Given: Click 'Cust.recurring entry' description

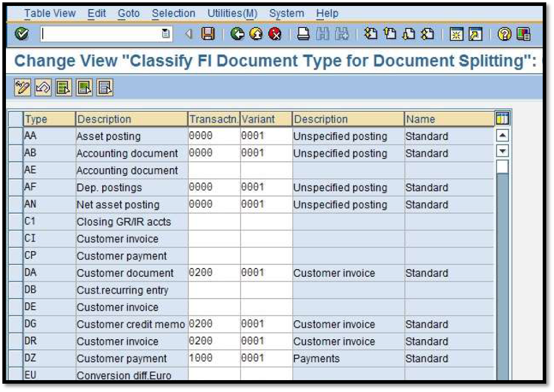Looking at the screenshot, I should (x=122, y=290).
